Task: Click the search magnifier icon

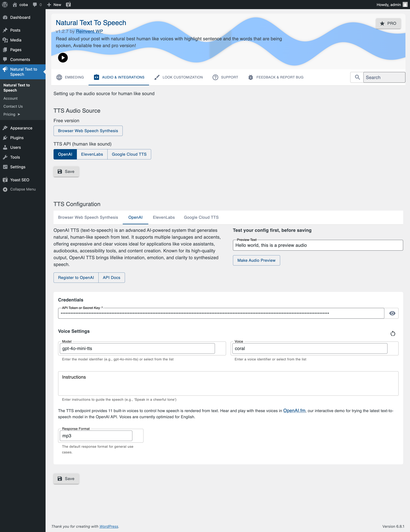Action: (357, 77)
